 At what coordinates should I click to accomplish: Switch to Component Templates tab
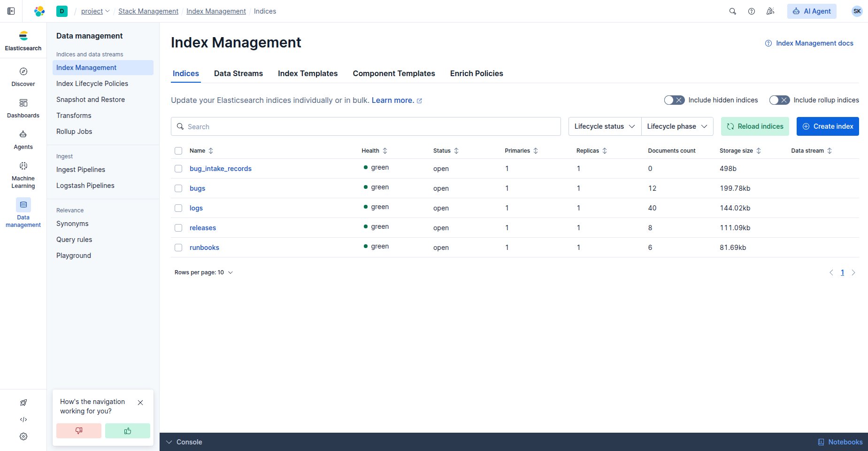click(x=394, y=73)
